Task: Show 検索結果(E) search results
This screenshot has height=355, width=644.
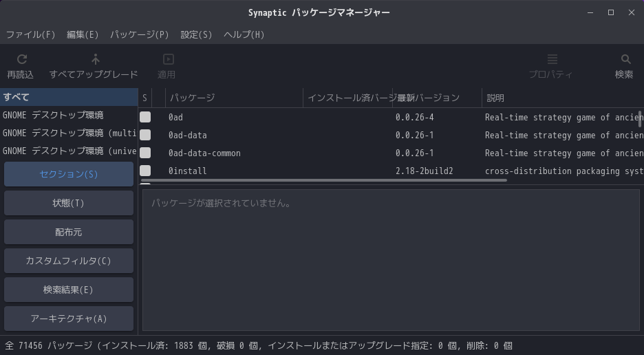Action: (69, 290)
